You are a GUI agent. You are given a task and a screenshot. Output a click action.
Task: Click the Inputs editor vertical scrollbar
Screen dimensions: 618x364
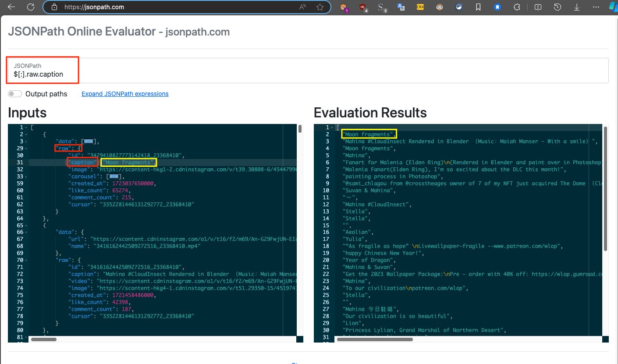tap(300, 129)
